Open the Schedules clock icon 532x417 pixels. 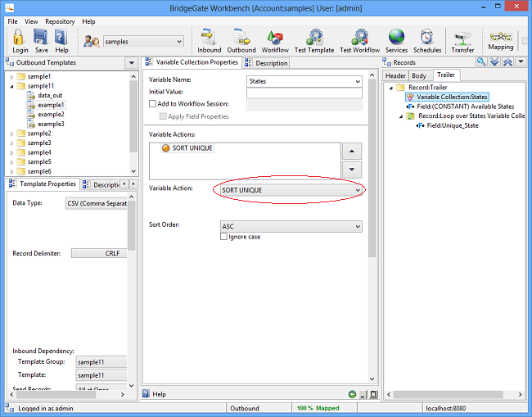click(x=426, y=37)
